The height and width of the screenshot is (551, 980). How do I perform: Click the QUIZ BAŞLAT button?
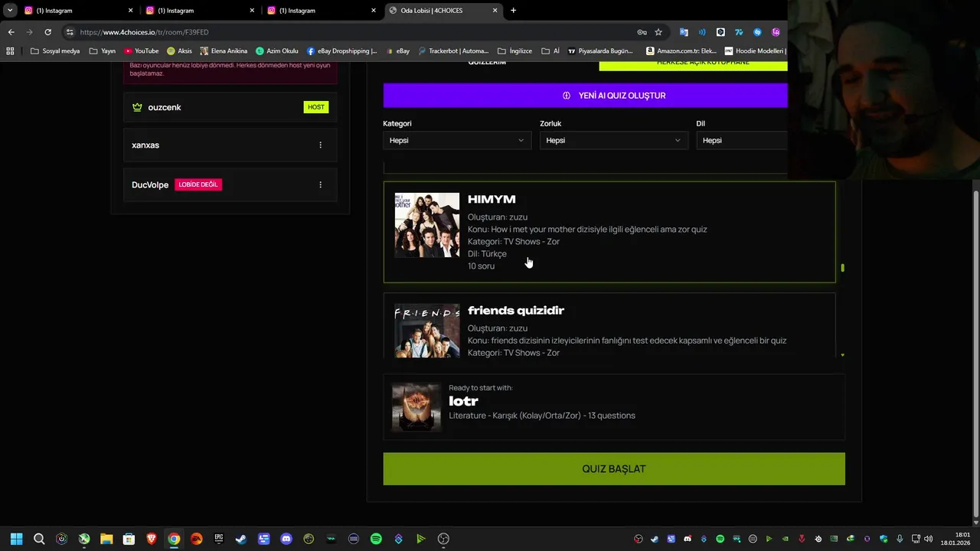coord(614,469)
